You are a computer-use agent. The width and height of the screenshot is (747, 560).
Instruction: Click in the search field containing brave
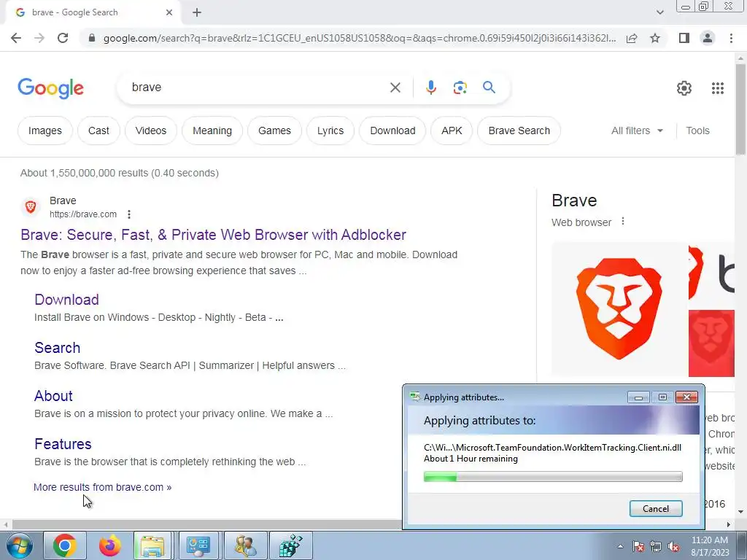point(258,87)
